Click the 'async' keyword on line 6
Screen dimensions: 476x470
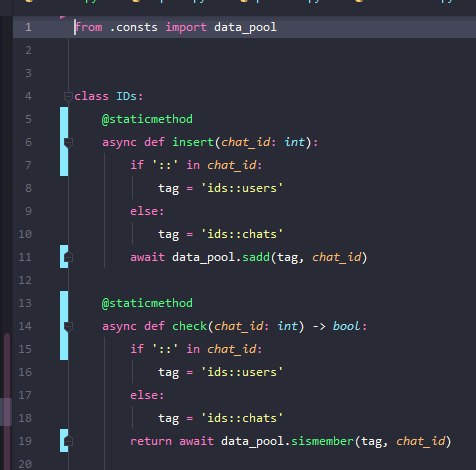(119, 143)
